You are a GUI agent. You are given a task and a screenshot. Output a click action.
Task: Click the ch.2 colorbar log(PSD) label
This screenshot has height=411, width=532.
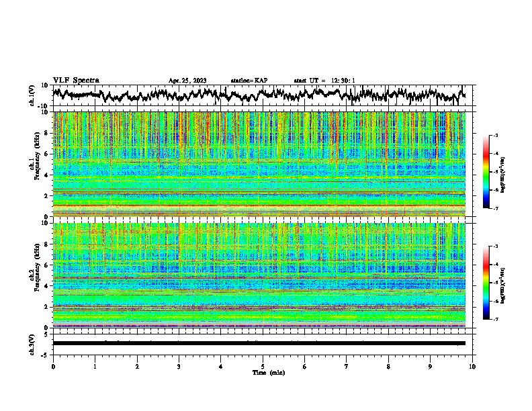503,285
